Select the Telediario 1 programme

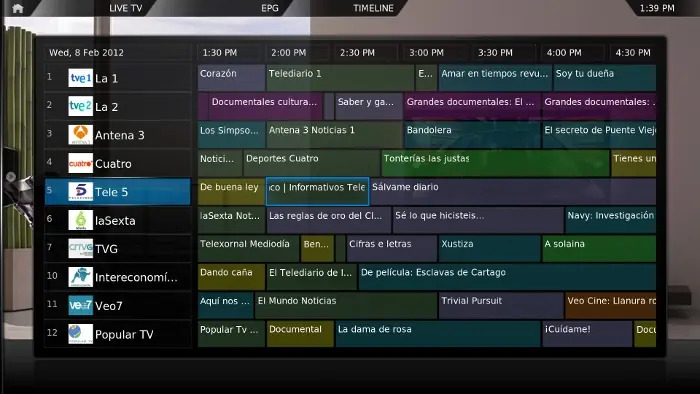[x=340, y=78]
